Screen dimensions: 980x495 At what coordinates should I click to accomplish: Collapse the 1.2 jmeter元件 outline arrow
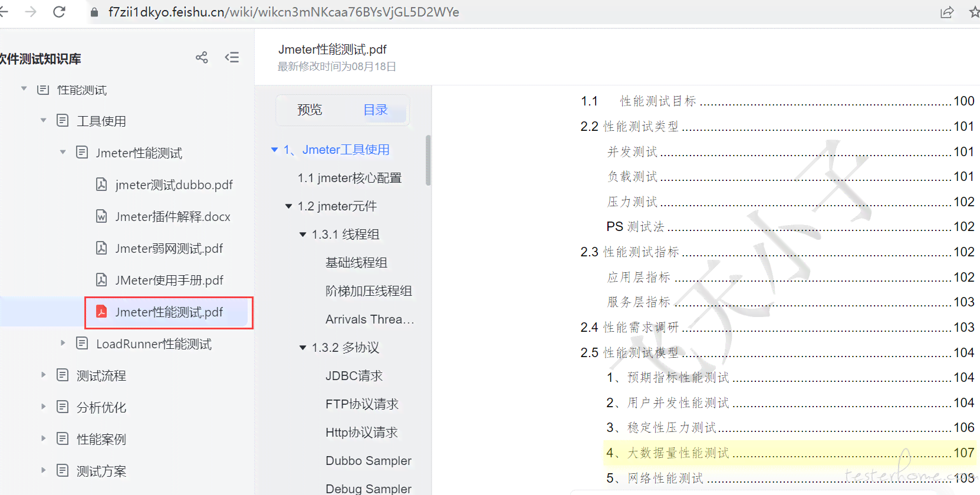point(288,206)
